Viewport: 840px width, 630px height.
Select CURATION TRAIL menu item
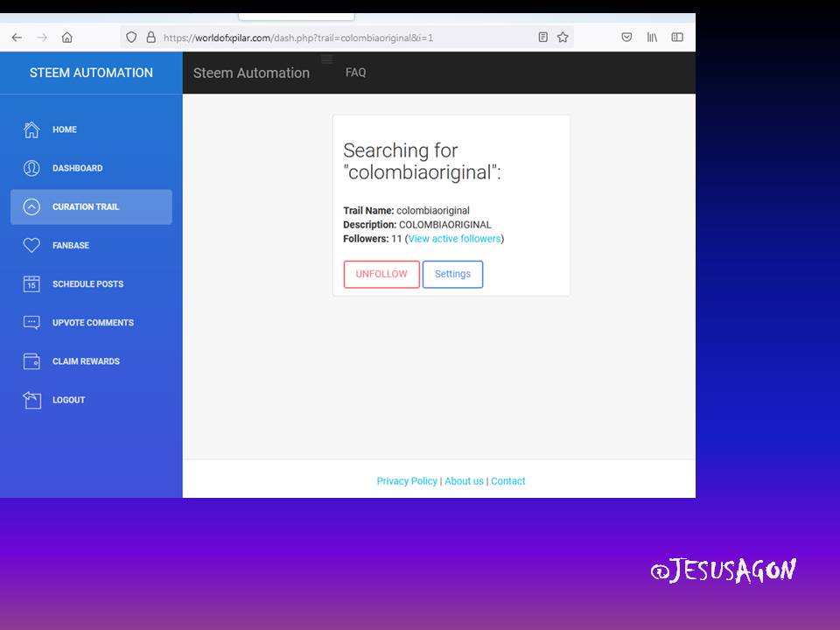[x=91, y=206]
